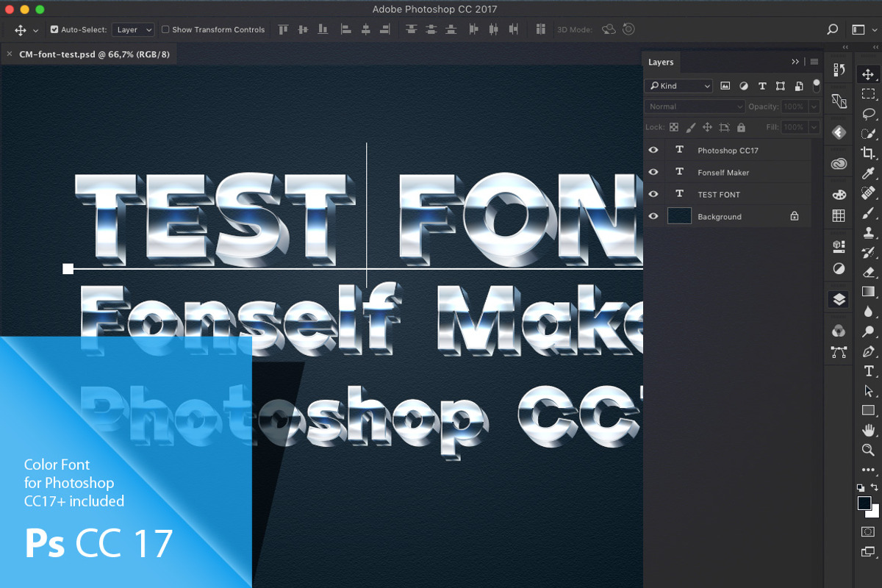Screen dimensions: 882x588
Task: Toggle filter for smart objects
Action: click(799, 86)
